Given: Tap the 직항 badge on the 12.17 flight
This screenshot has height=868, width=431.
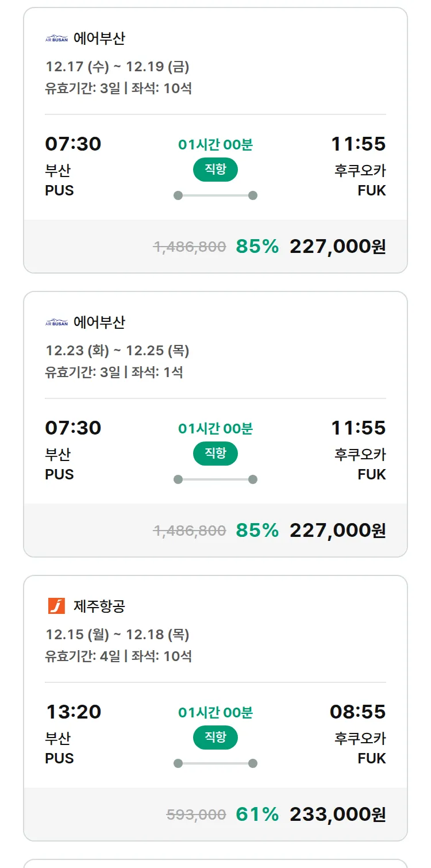Looking at the screenshot, I should pos(215,170).
